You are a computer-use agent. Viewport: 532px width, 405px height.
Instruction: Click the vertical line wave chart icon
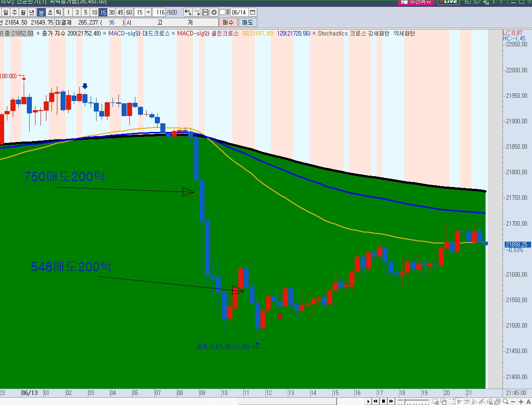(474, 402)
